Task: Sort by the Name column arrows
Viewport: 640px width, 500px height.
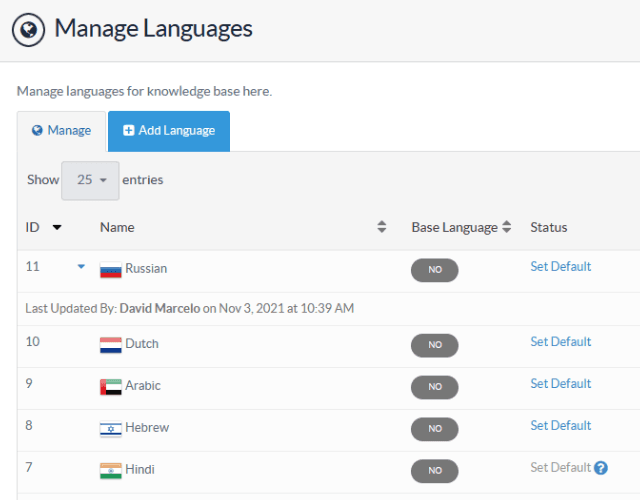Action: [382, 227]
